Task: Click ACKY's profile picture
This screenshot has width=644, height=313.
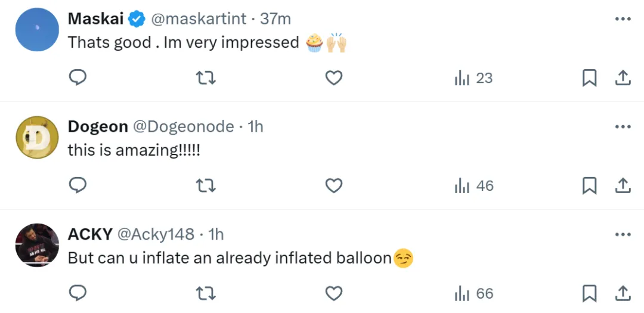Action: click(37, 245)
